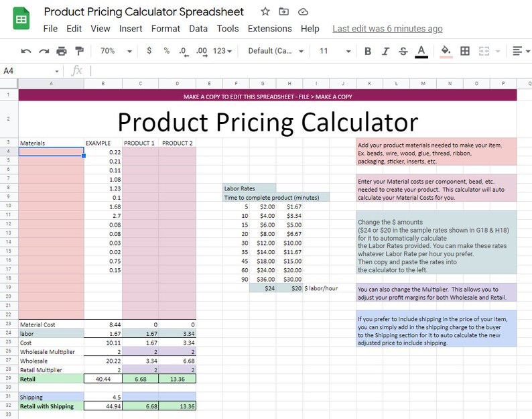The height and width of the screenshot is (419, 532).
Task: Decrease decimal places
Action: (184, 52)
